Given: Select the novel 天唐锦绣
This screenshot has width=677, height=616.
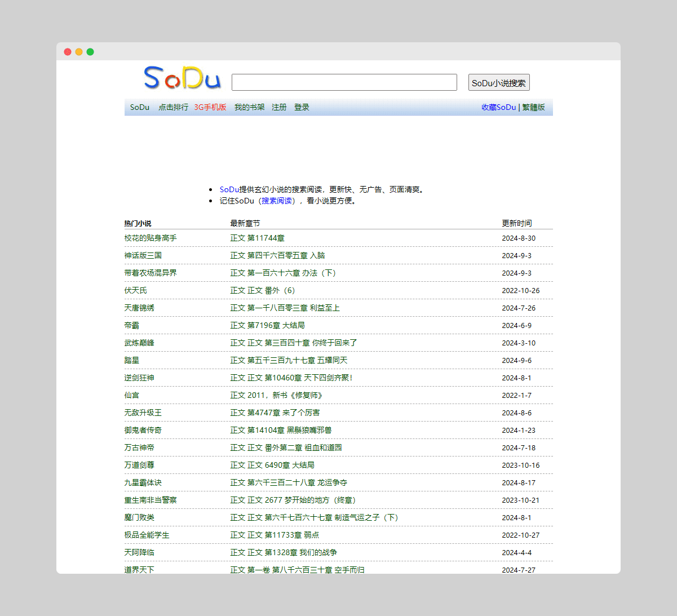Looking at the screenshot, I should tap(139, 308).
